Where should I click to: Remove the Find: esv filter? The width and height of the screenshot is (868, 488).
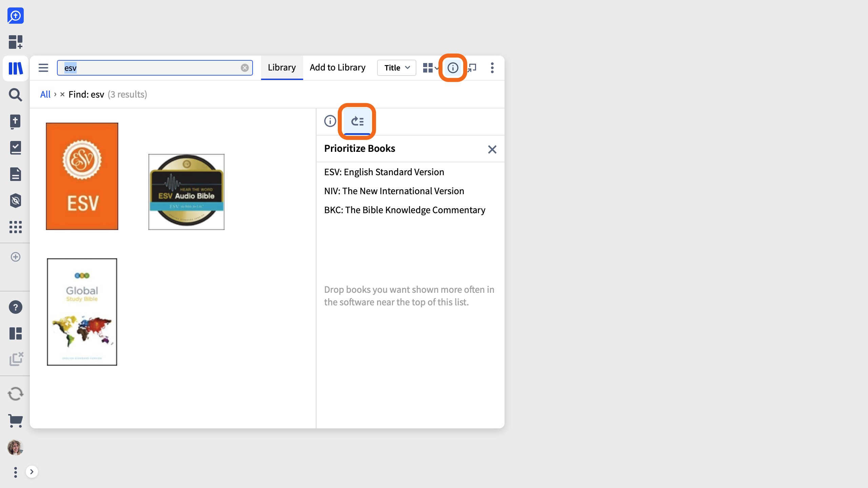pos(62,95)
